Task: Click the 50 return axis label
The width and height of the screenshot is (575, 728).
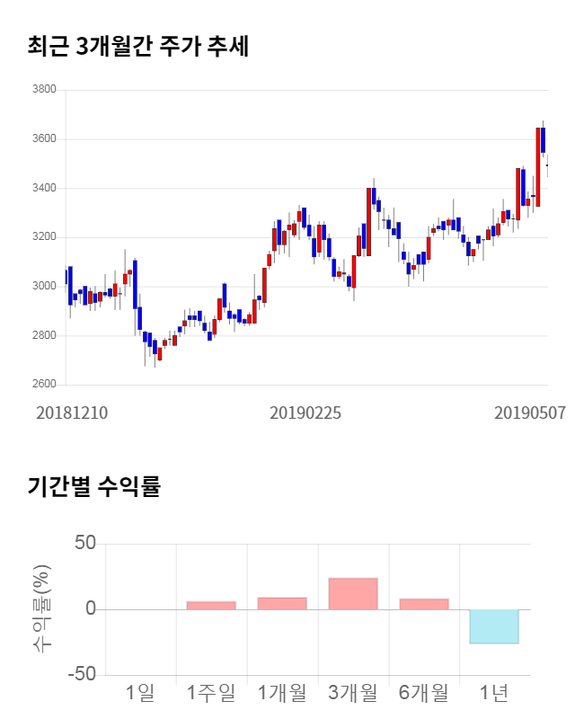Action: pos(84,544)
